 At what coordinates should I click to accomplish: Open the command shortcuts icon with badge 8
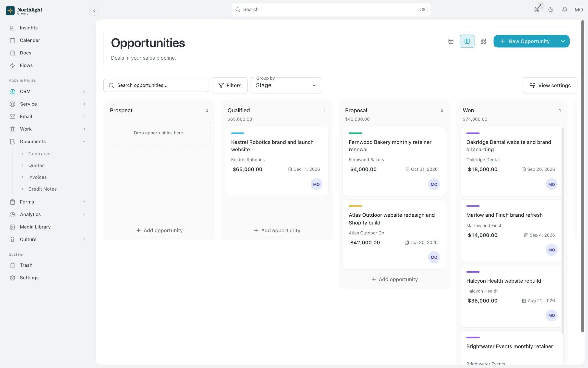(x=537, y=10)
